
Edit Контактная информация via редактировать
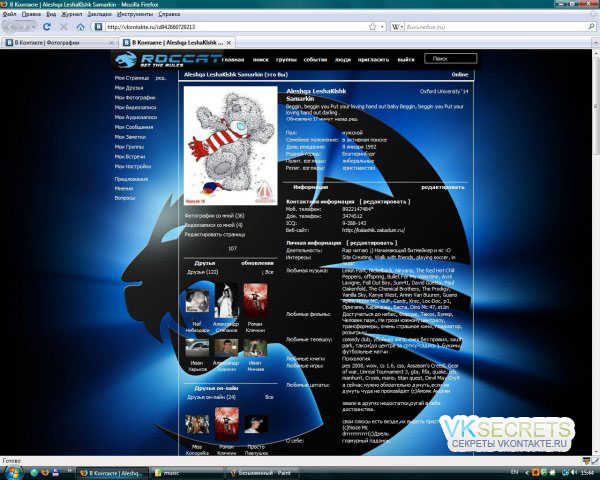385,202
